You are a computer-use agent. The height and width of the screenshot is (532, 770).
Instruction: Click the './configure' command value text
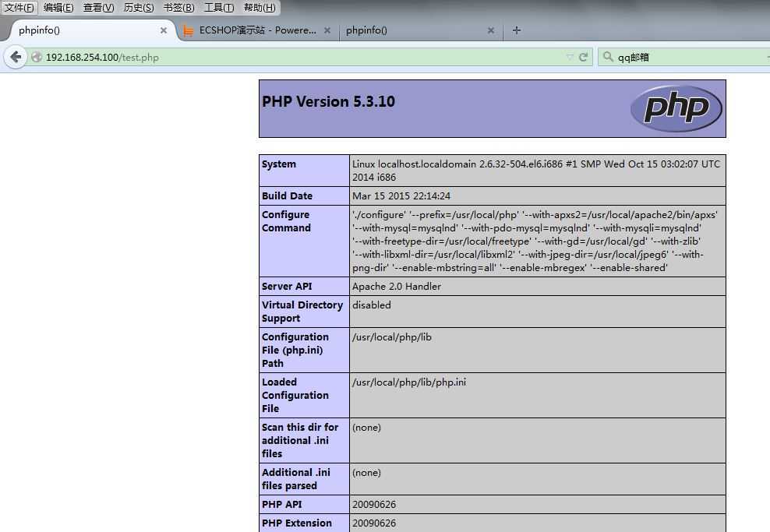[535, 241]
